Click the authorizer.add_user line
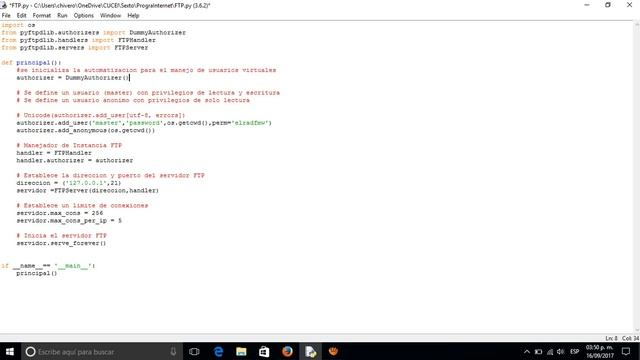Screen dimensions: 640x360 (144, 123)
